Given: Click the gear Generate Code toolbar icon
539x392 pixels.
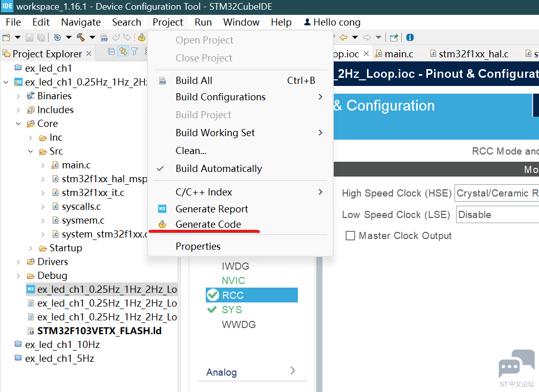Looking at the screenshot, I should tap(142, 37).
